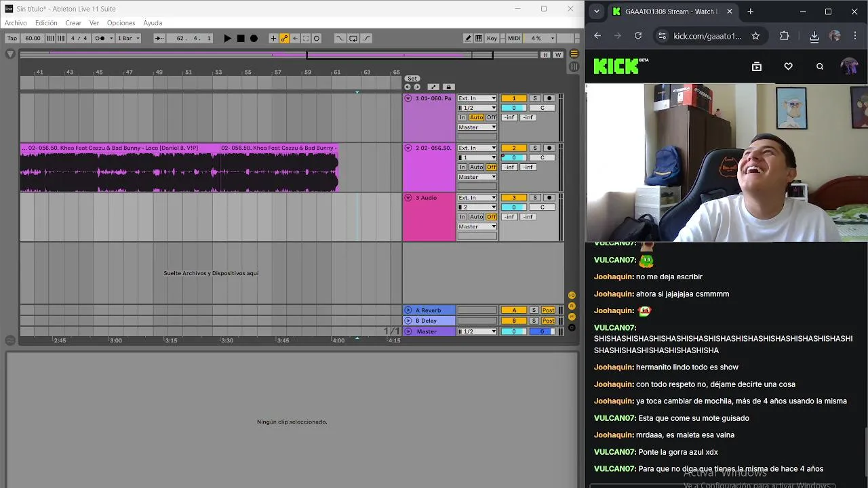
Task: Open Master output dropdown on track 2
Action: pyautogui.click(x=477, y=177)
